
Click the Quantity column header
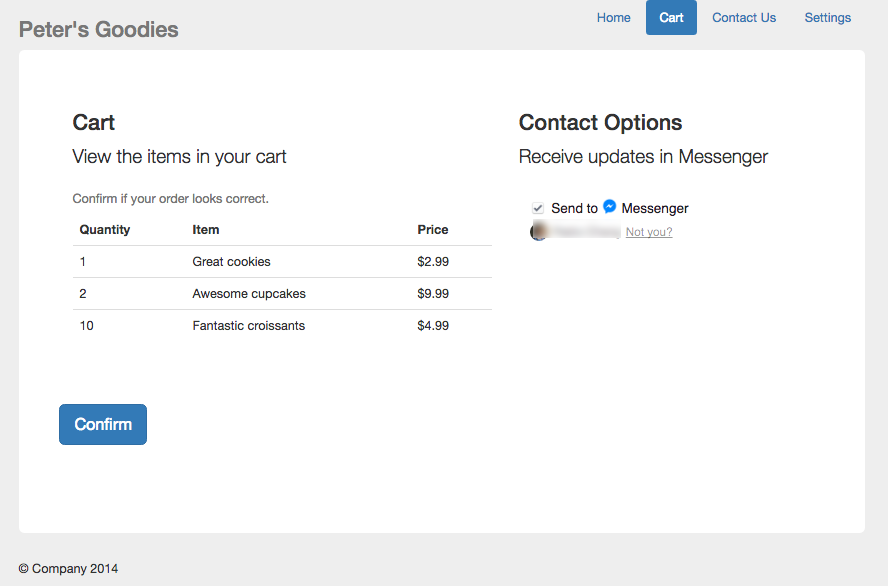[x=105, y=230]
